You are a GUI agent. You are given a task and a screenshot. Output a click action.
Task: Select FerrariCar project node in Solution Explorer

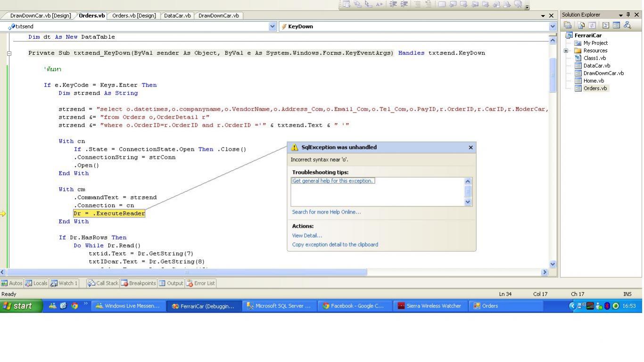click(x=588, y=35)
